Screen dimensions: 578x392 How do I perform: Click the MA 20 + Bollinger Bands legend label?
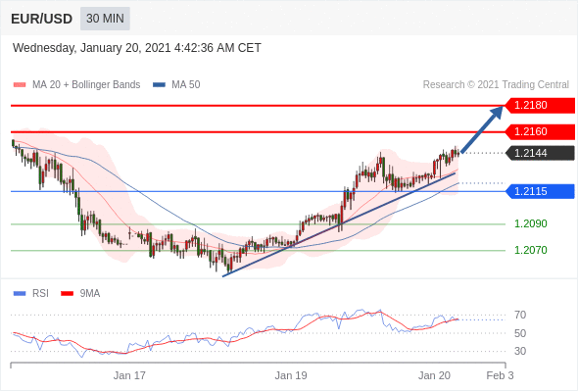(x=86, y=85)
